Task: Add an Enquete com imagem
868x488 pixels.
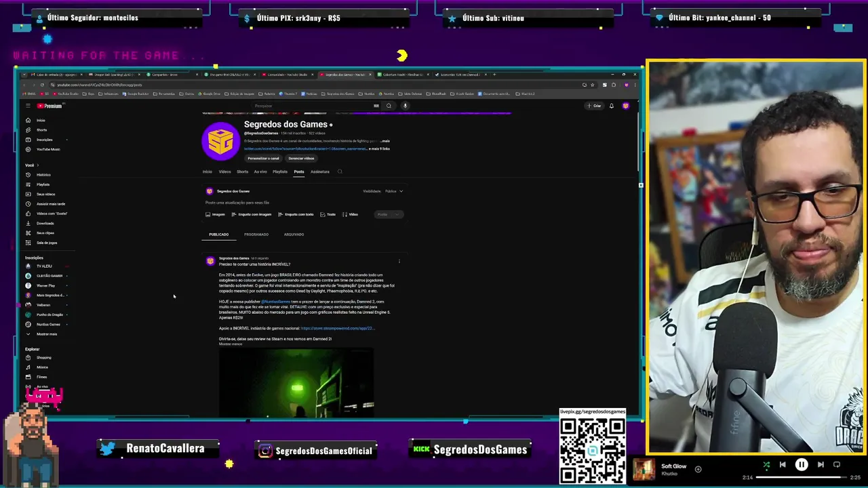Action: click(251, 214)
